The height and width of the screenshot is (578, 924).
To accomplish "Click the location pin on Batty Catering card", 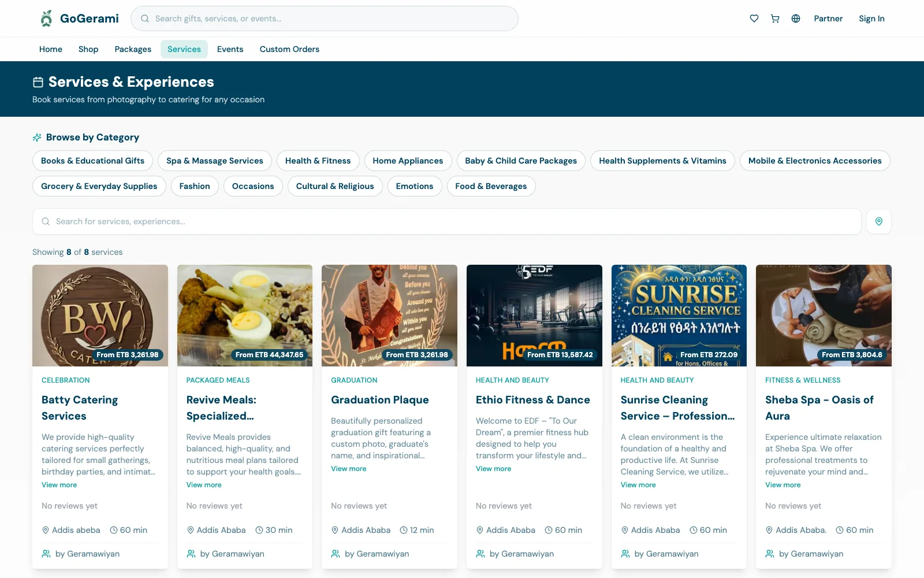I will point(46,530).
